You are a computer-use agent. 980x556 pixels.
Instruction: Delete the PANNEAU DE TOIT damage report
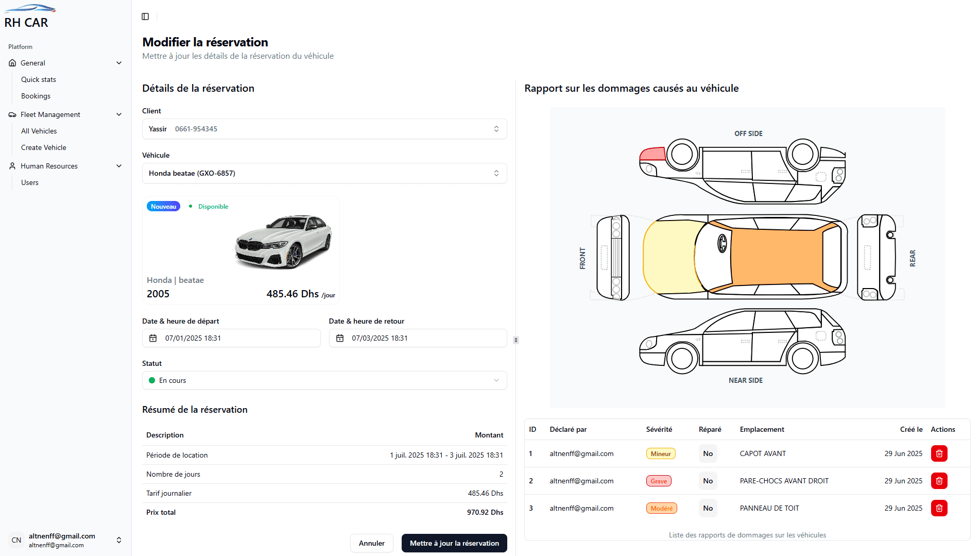939,508
